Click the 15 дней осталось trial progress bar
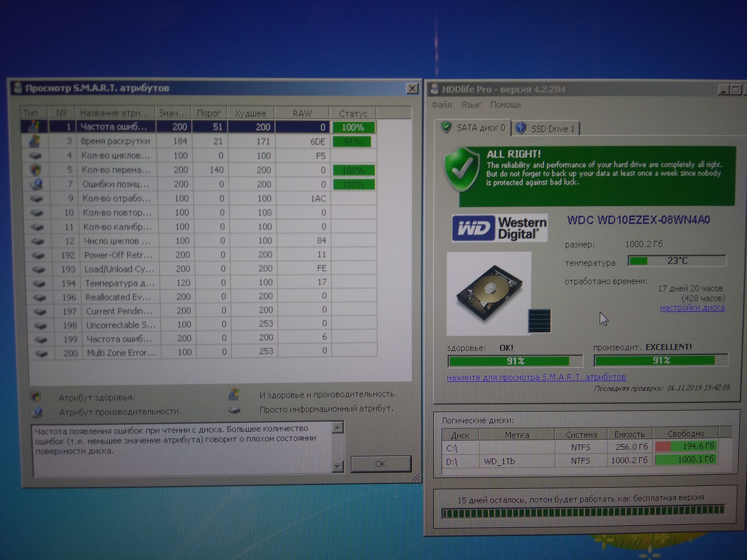This screenshot has height=560, width=747. point(583,512)
